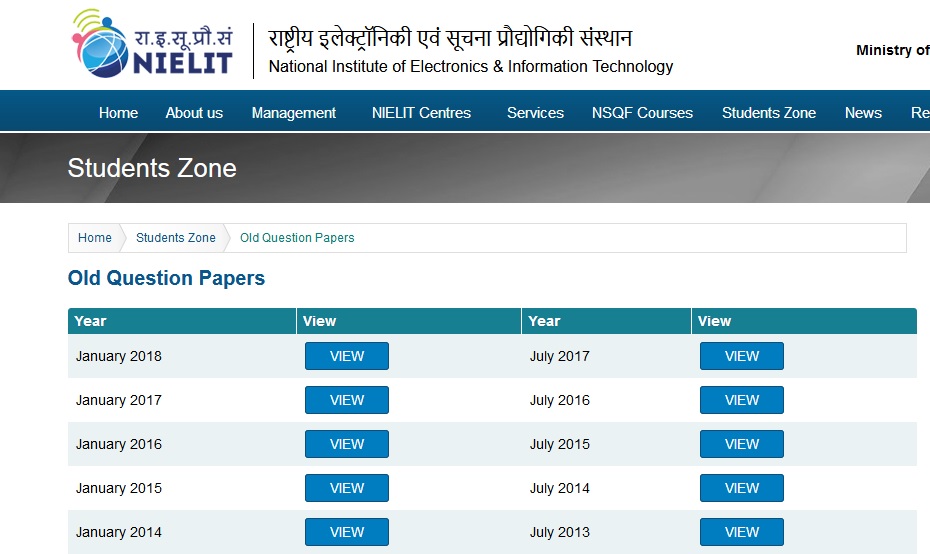This screenshot has height=554, width=930.
Task: Open the About us menu
Action: coord(194,113)
